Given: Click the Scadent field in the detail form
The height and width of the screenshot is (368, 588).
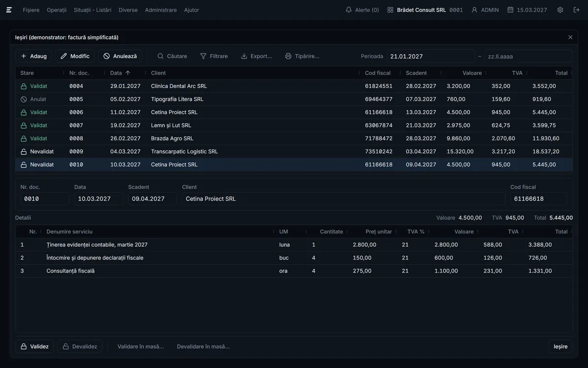Looking at the screenshot, I should click(152, 199).
